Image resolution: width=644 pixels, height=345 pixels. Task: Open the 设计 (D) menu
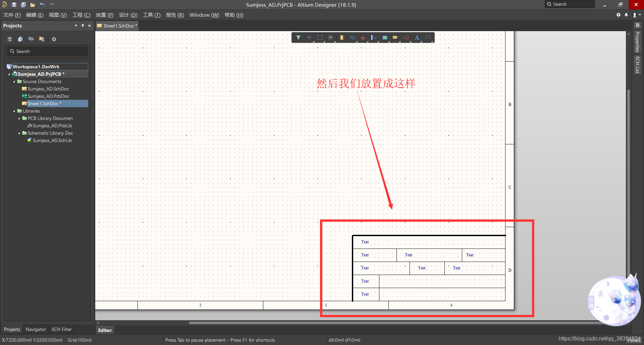(128, 15)
